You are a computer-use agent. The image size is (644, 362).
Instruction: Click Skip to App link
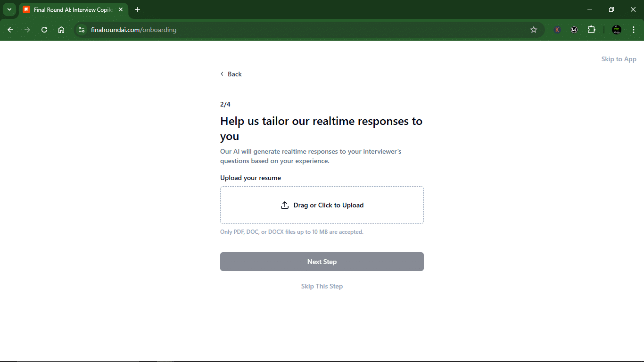tap(619, 59)
